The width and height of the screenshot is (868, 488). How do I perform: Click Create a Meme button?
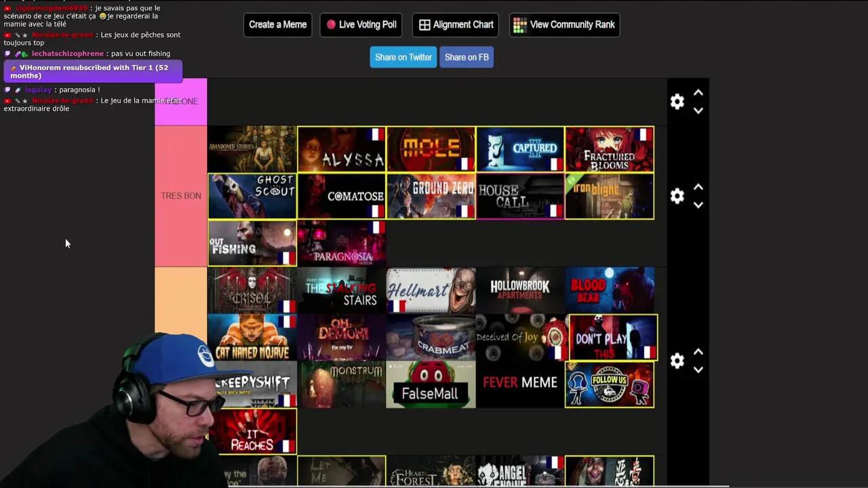278,24
